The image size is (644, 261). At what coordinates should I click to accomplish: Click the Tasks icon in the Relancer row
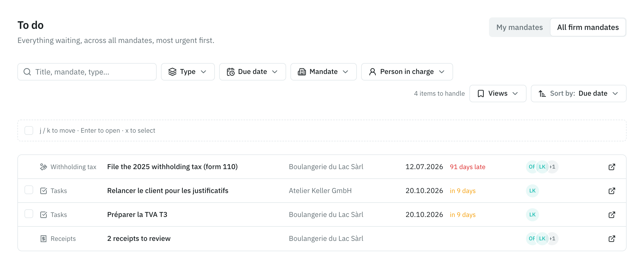pyautogui.click(x=44, y=191)
